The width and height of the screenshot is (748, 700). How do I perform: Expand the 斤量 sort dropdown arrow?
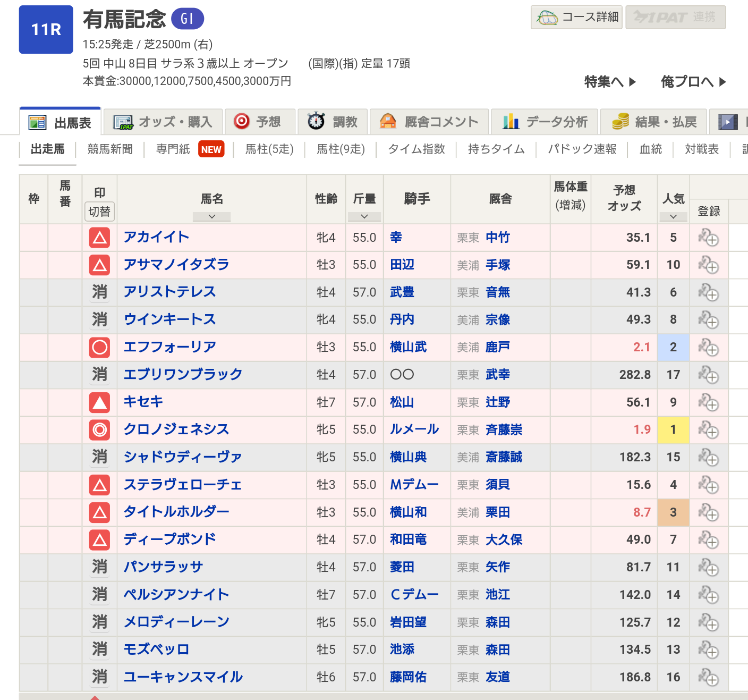click(364, 216)
